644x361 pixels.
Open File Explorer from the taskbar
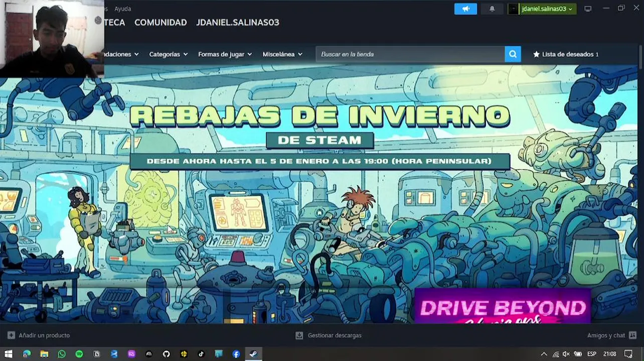(x=44, y=354)
